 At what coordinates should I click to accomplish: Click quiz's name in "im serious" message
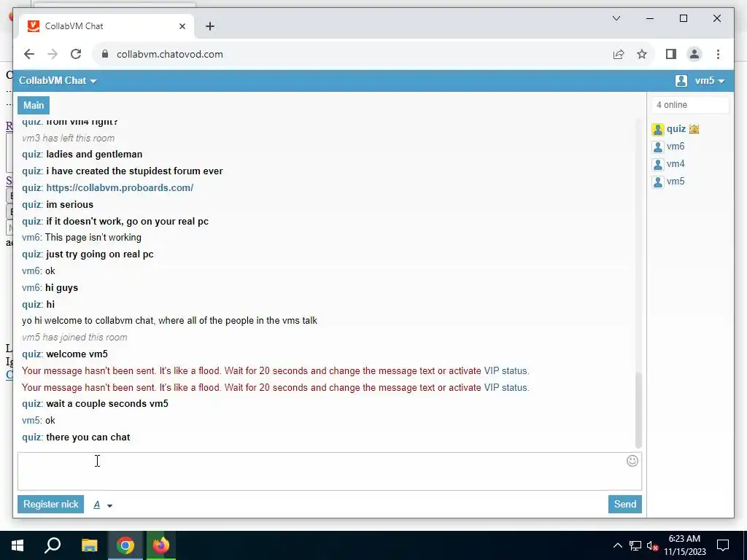pyautogui.click(x=31, y=205)
